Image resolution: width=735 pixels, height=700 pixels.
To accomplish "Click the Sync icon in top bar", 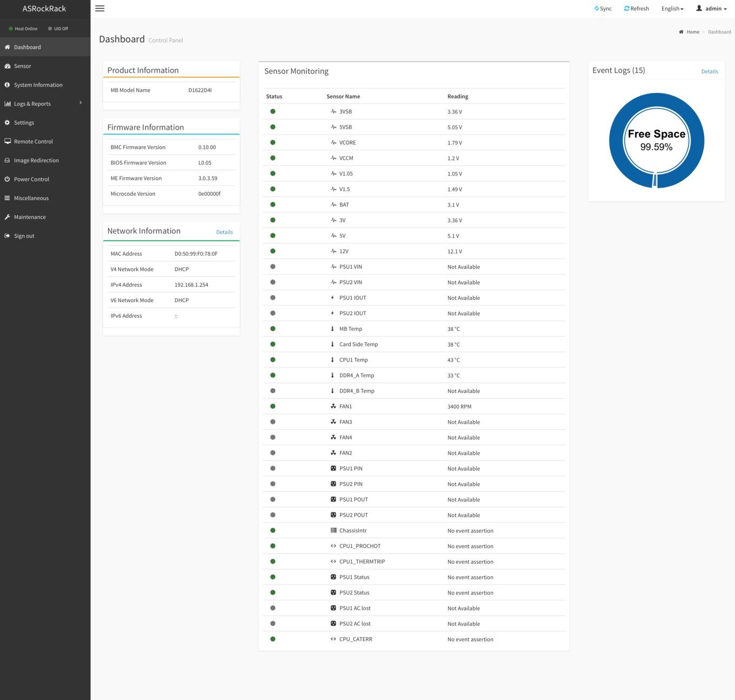I will coord(597,9).
